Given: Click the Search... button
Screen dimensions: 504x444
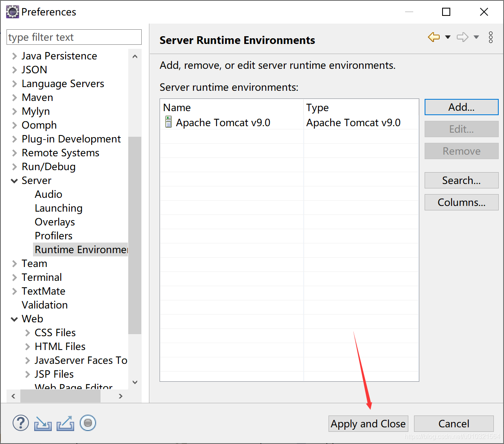Looking at the screenshot, I should (x=461, y=180).
